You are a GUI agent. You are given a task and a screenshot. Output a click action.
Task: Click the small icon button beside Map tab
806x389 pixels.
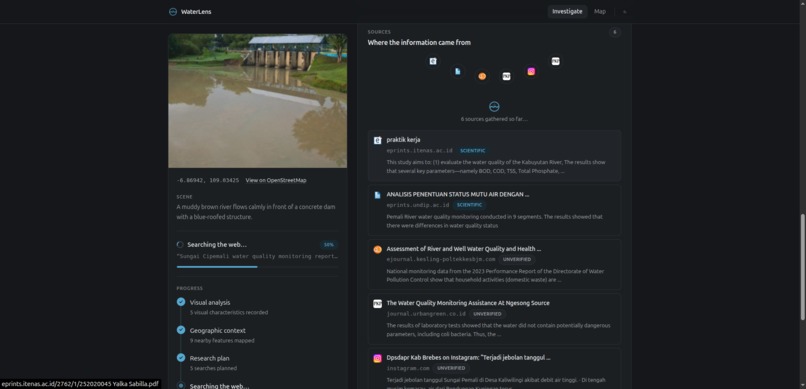[x=625, y=12]
